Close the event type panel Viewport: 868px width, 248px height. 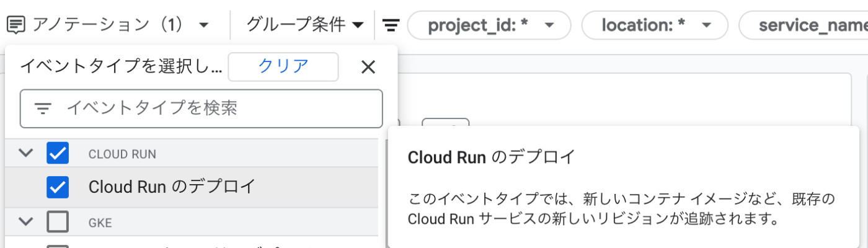368,67
